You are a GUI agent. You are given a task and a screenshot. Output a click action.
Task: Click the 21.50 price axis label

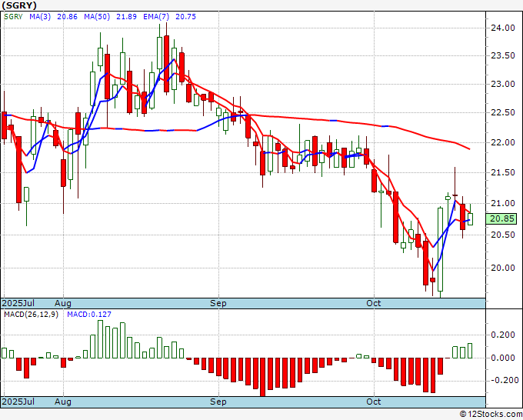pos(503,172)
